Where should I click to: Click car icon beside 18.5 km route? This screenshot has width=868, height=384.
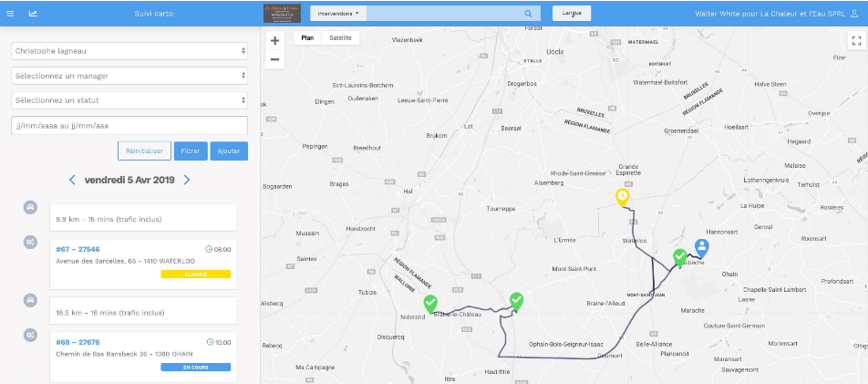[30, 300]
